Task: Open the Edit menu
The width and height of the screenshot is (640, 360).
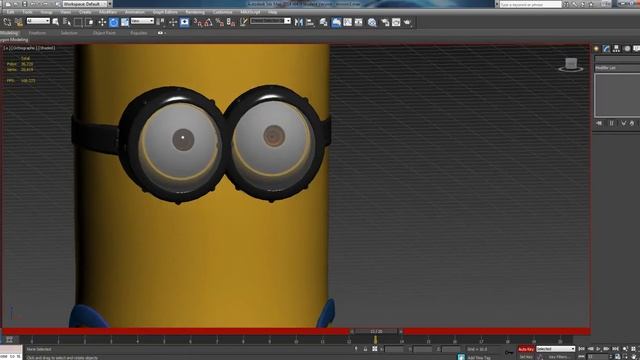Action: point(10,12)
